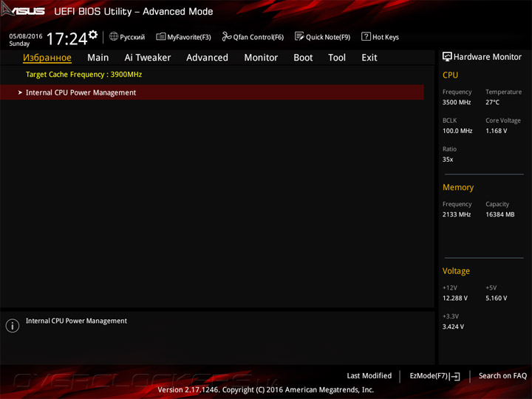This screenshot has height=399, width=532.
Task: Click Target Cache Frequency : 3900MHz text
Action: 83,75
